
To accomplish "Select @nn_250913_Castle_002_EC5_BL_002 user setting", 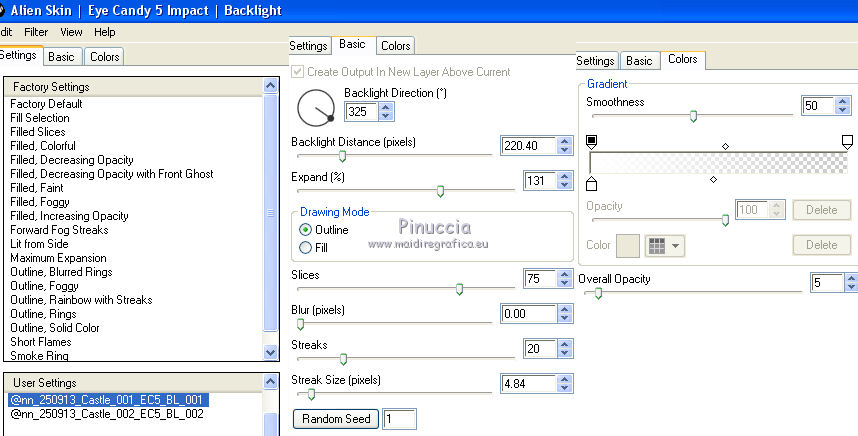I will [107, 414].
